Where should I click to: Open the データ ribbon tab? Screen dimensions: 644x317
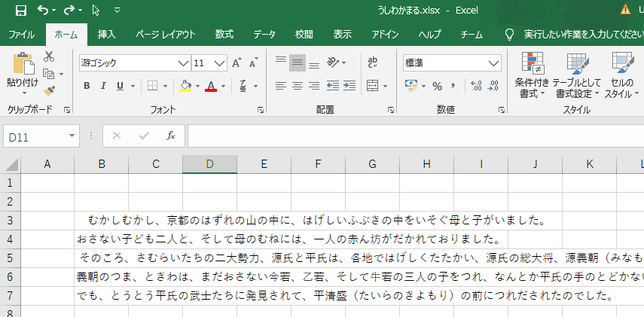[x=264, y=34]
